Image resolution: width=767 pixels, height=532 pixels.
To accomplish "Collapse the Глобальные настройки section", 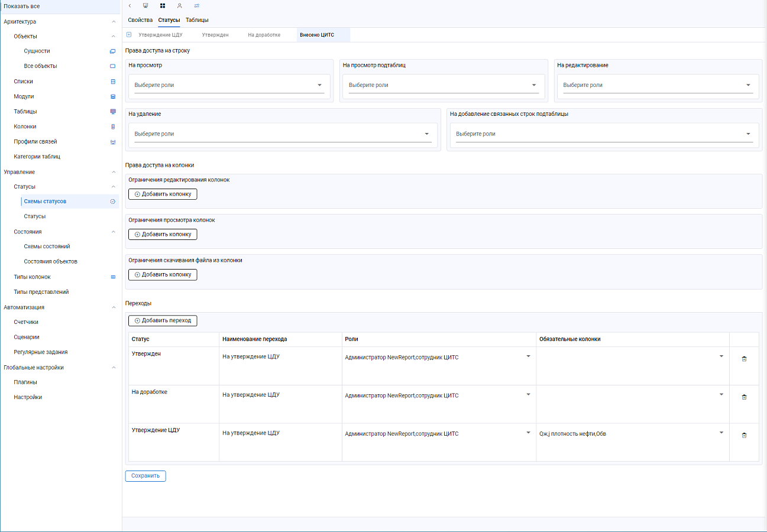I will 114,368.
